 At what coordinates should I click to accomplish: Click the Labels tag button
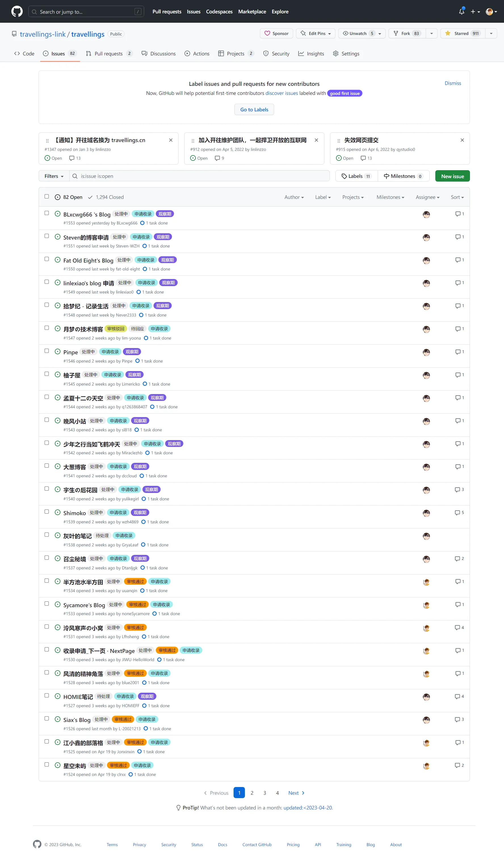[356, 176]
